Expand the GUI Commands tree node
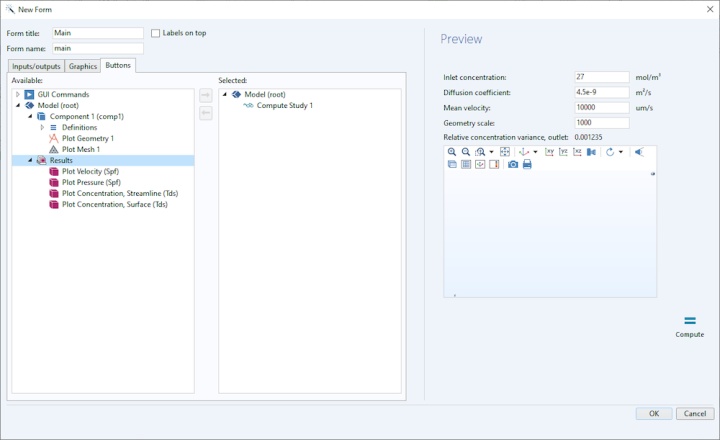The image size is (720, 440). point(18,95)
